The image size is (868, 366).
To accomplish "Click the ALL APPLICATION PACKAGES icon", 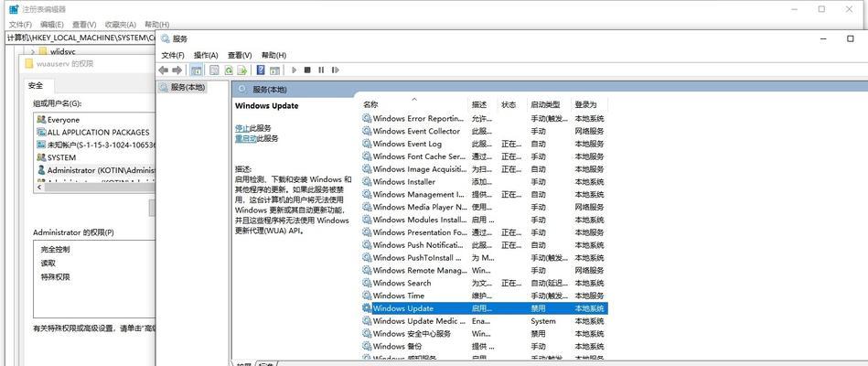I will click(x=41, y=133).
